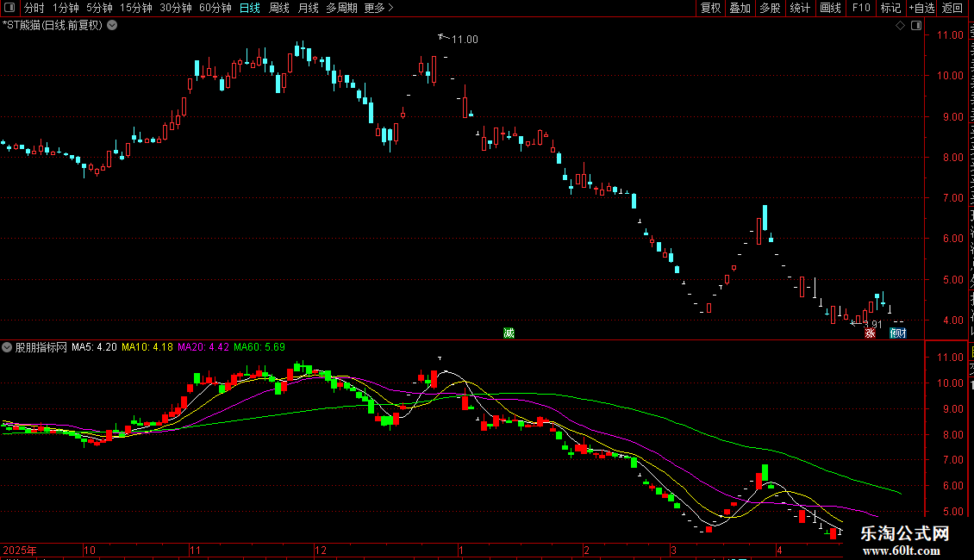Click the 多股 multi-stock button

pyautogui.click(x=770, y=8)
